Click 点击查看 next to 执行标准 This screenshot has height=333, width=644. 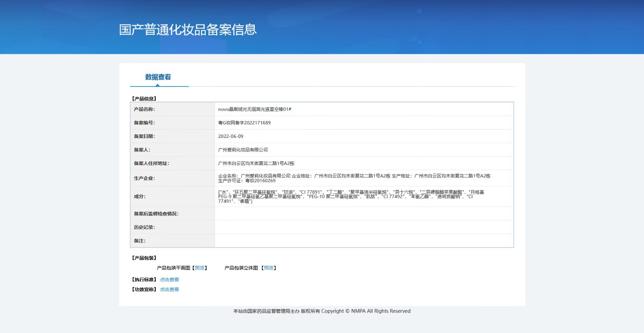[169, 280]
